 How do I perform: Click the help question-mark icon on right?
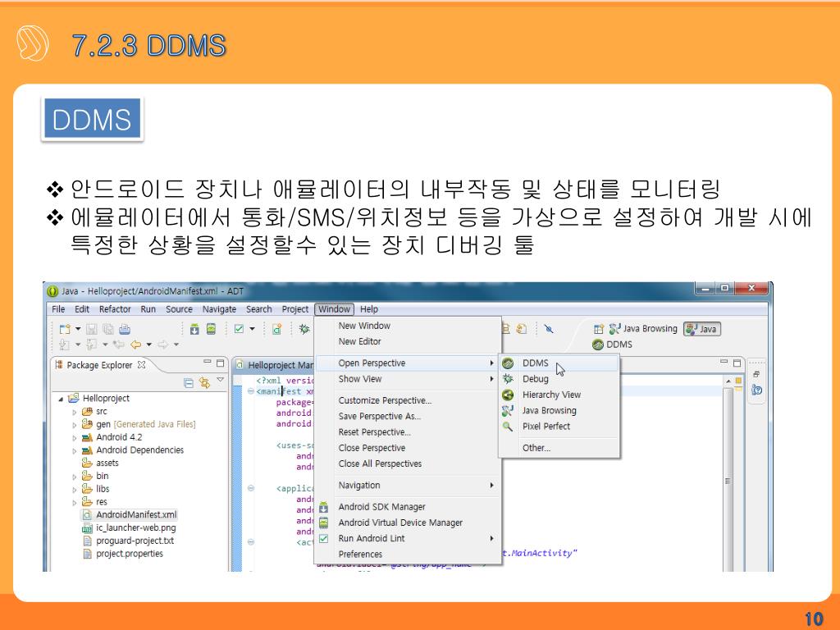coord(756,390)
